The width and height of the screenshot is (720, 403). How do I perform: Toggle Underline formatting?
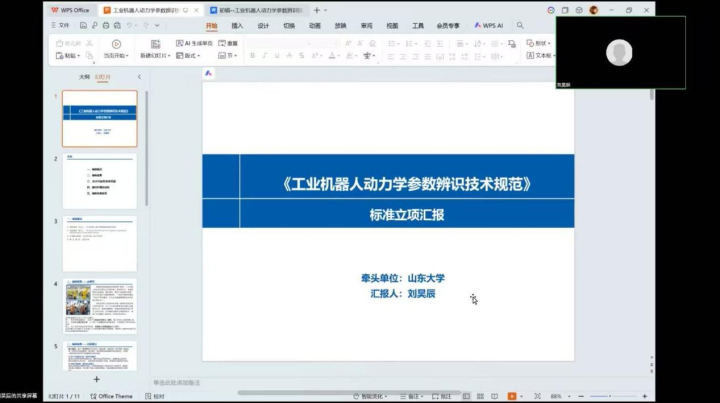pos(277,56)
